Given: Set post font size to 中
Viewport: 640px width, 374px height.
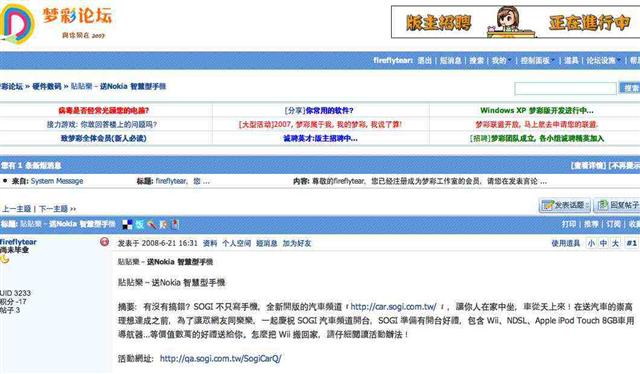Looking at the screenshot, I should pos(603,243).
